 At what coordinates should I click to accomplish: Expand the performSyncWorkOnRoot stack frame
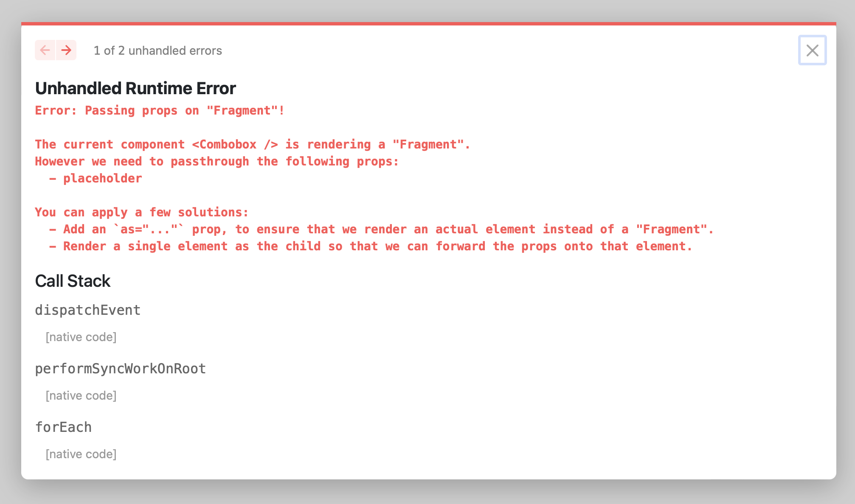121,368
